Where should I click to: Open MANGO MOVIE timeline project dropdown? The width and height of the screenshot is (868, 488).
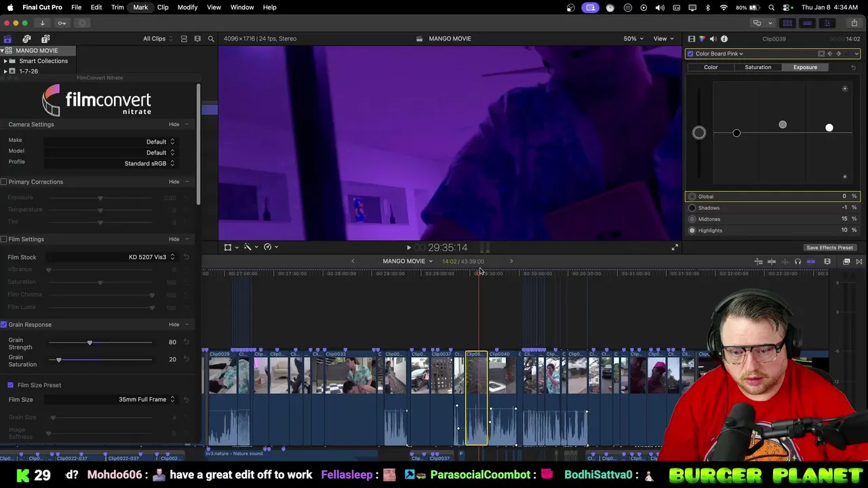pos(408,261)
